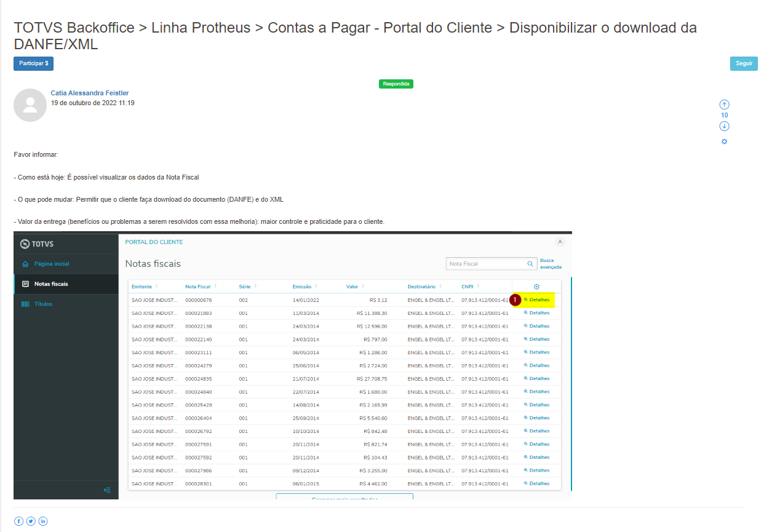Click the value R$ 5.540,60 cell
Image resolution: width=764 pixels, height=532 pixels.
pyautogui.click(x=373, y=418)
